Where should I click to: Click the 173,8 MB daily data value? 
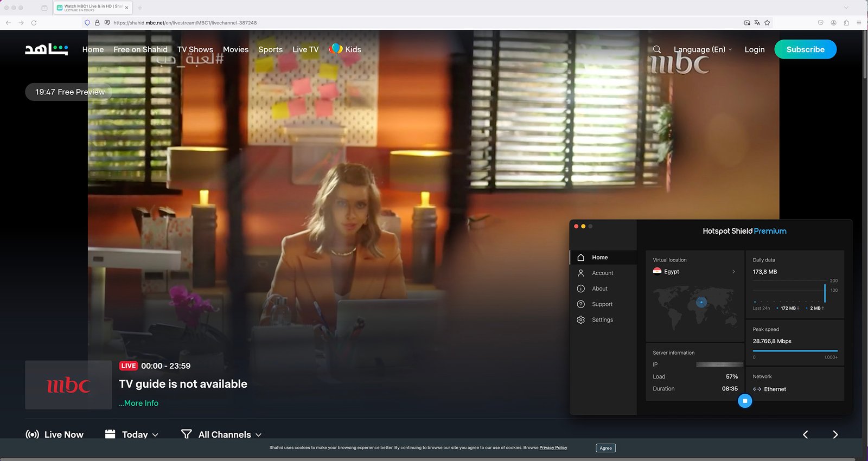(765, 272)
